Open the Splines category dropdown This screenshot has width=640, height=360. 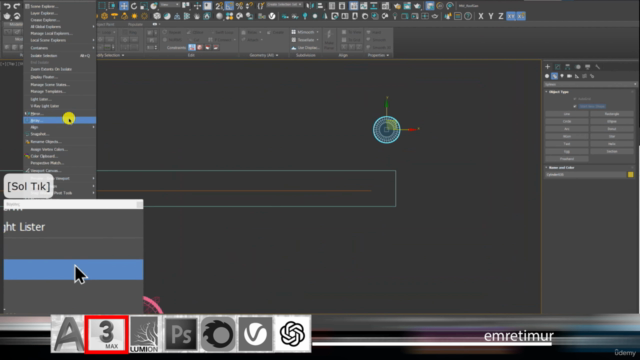(590, 84)
